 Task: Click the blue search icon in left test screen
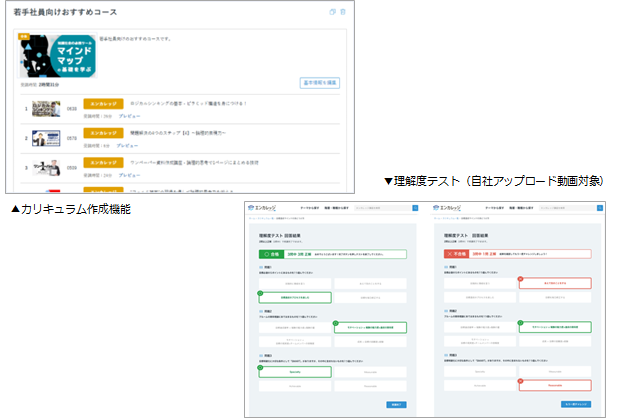(x=415, y=208)
